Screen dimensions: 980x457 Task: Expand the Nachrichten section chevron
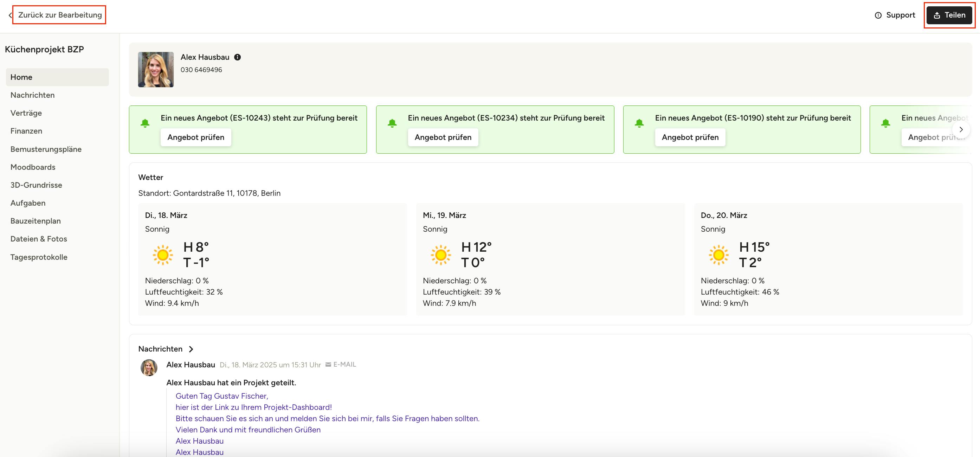191,349
